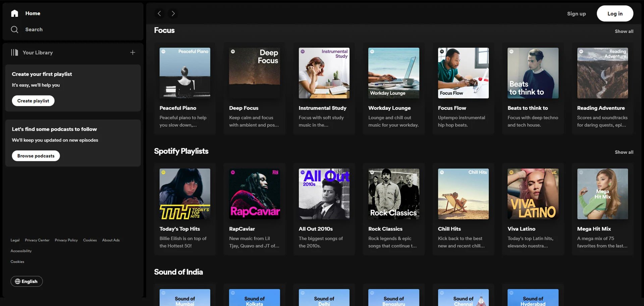Screen dimensions: 644x306
Task: Open Chill Hits cover
Action: (x=463, y=194)
